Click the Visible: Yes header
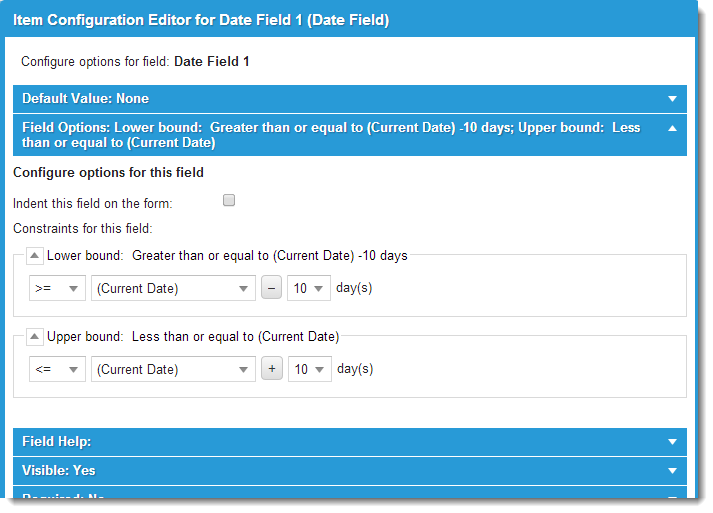The image size is (713, 513). click(x=59, y=471)
